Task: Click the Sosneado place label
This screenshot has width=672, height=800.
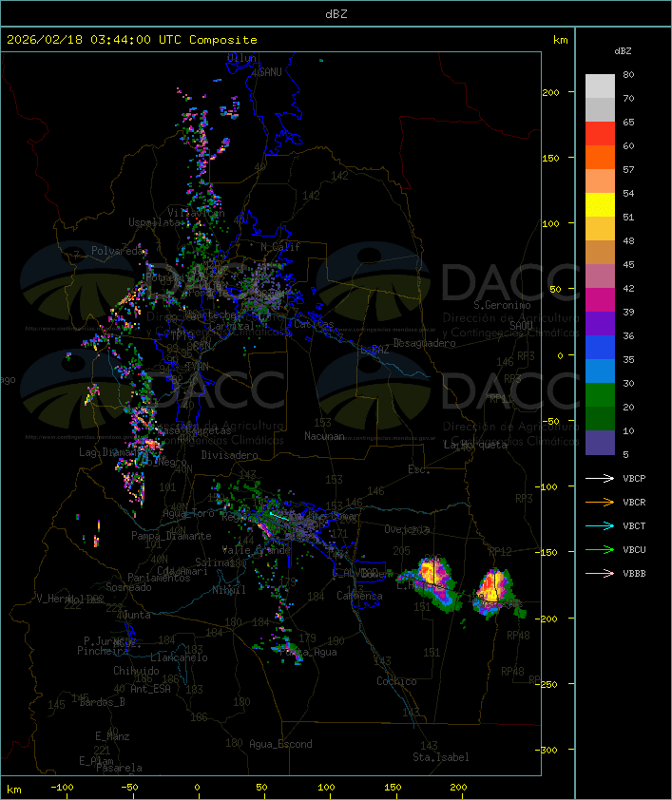Action: 128,587
